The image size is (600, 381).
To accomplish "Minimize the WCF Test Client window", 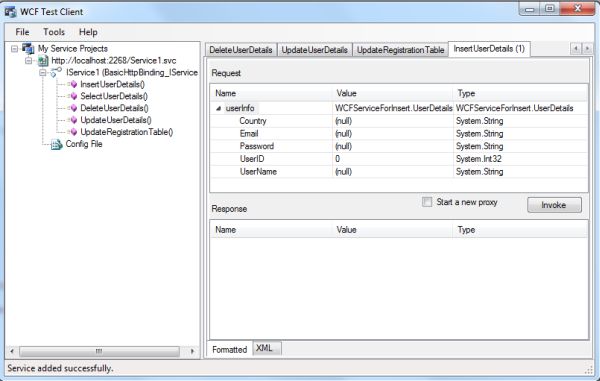I will pyautogui.click(x=530, y=9).
